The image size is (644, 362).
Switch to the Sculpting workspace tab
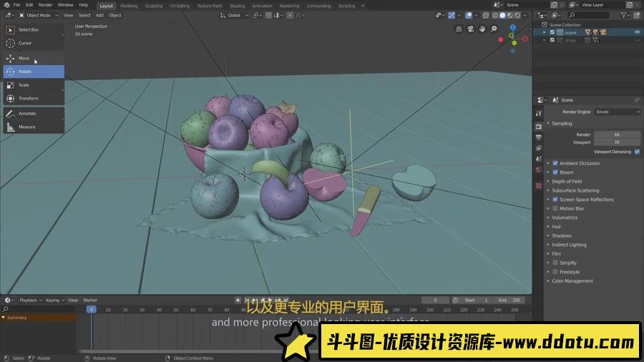[154, 6]
